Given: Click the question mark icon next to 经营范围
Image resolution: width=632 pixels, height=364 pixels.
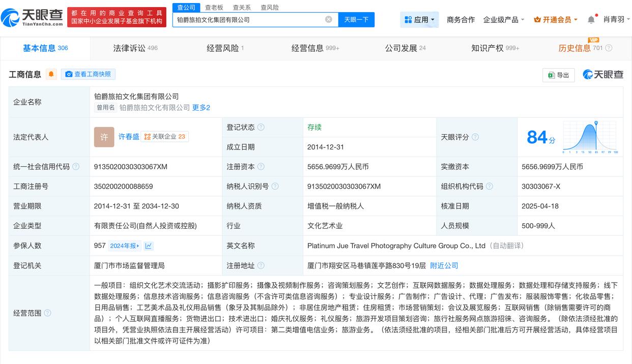Looking at the screenshot, I should point(48,313).
